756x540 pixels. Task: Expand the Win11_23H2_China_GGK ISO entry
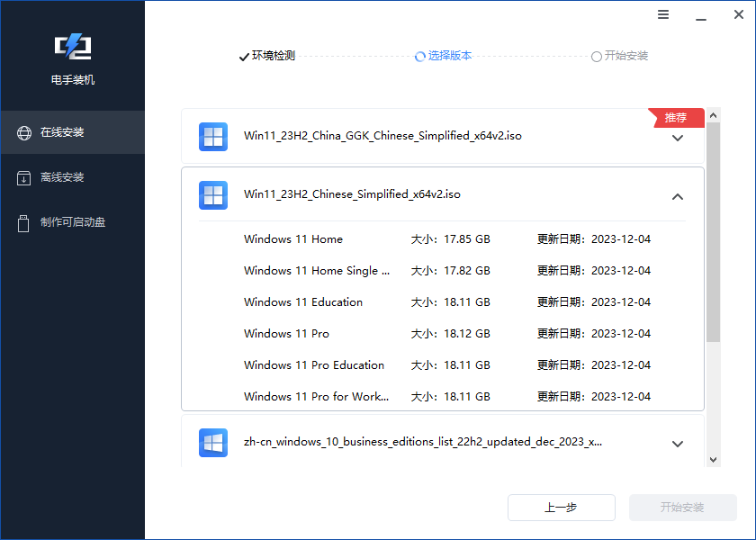point(678,137)
